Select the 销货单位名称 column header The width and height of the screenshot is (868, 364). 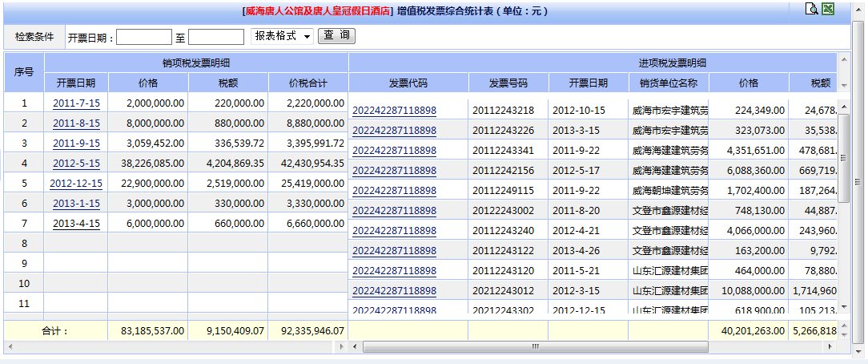(669, 83)
